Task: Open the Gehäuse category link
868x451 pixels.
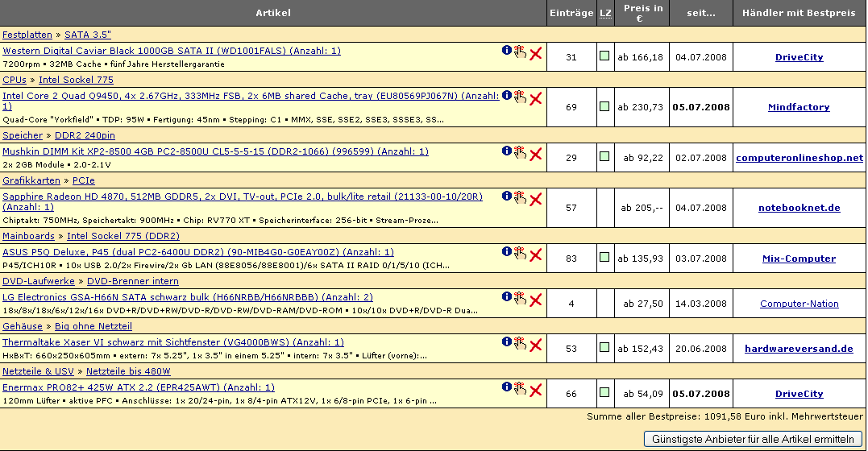Action: (x=22, y=326)
